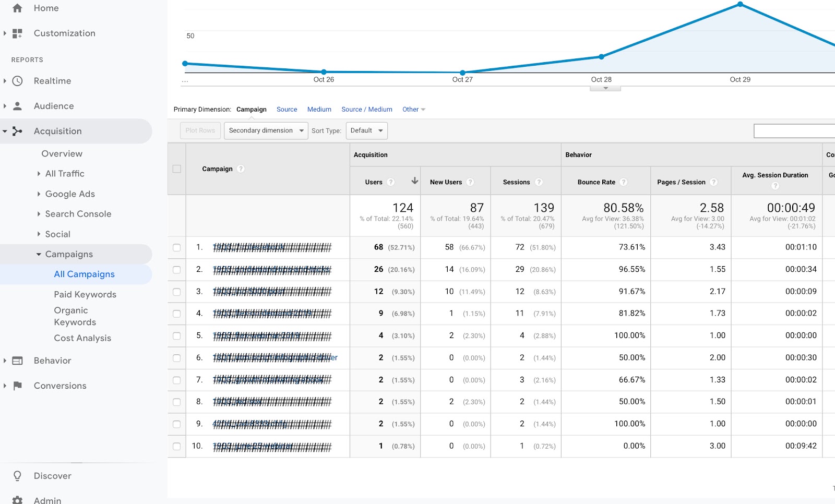Click the Oct 29 chart data point
The width and height of the screenshot is (835, 504).
pyautogui.click(x=740, y=4)
